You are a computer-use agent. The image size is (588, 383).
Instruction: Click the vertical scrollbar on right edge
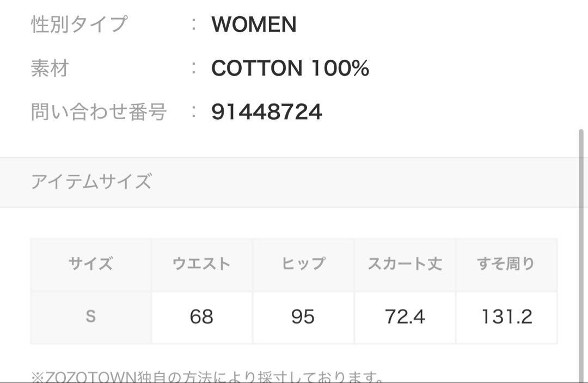click(581, 255)
